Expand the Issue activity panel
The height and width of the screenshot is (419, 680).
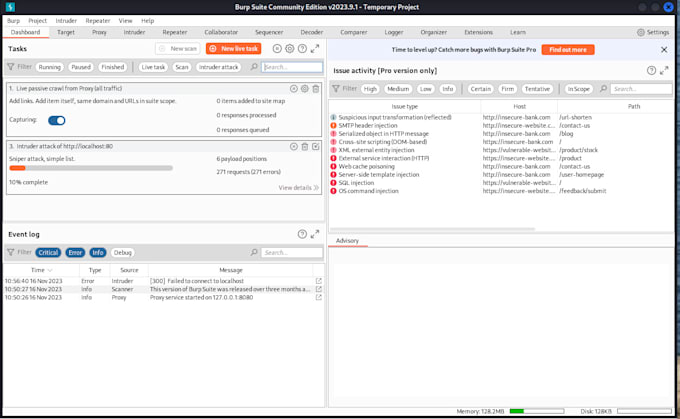coord(664,70)
